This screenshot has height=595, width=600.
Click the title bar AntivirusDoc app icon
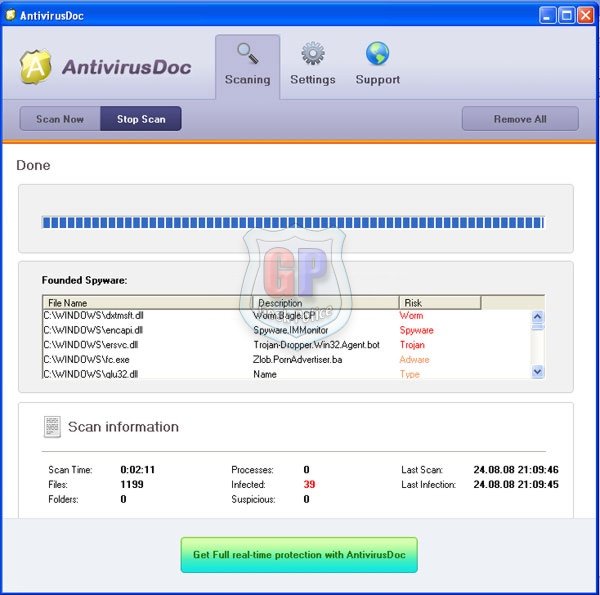click(10, 15)
